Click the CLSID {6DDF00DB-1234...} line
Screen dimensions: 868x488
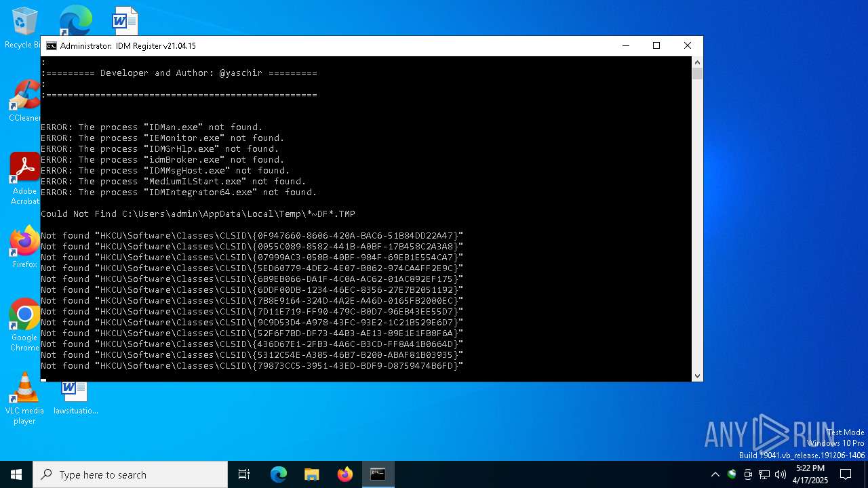click(x=252, y=290)
